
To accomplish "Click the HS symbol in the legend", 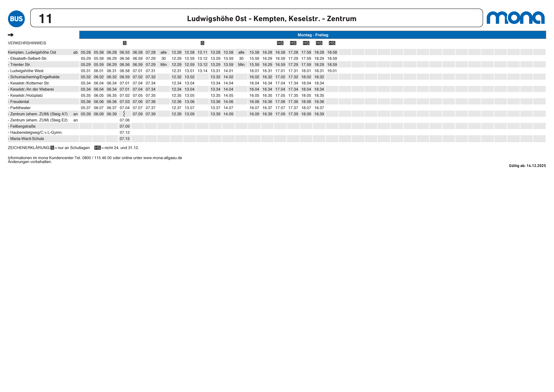I will tap(97, 148).
